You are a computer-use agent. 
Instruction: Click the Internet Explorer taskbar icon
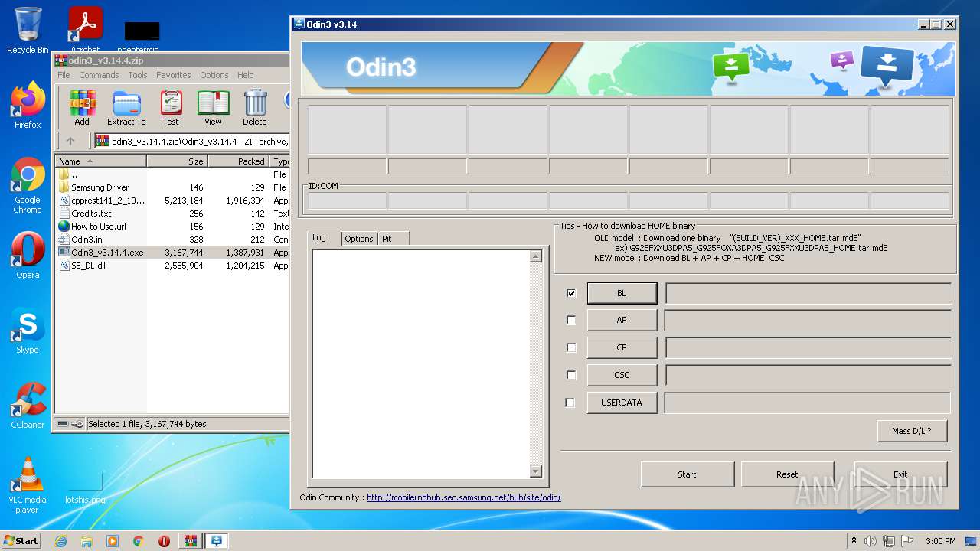(60, 541)
